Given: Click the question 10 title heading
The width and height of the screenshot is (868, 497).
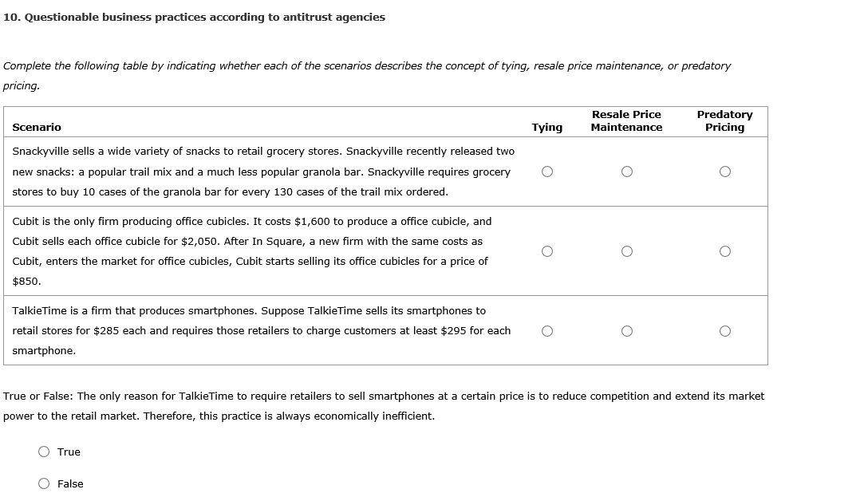Looking at the screenshot, I should click(x=194, y=18).
